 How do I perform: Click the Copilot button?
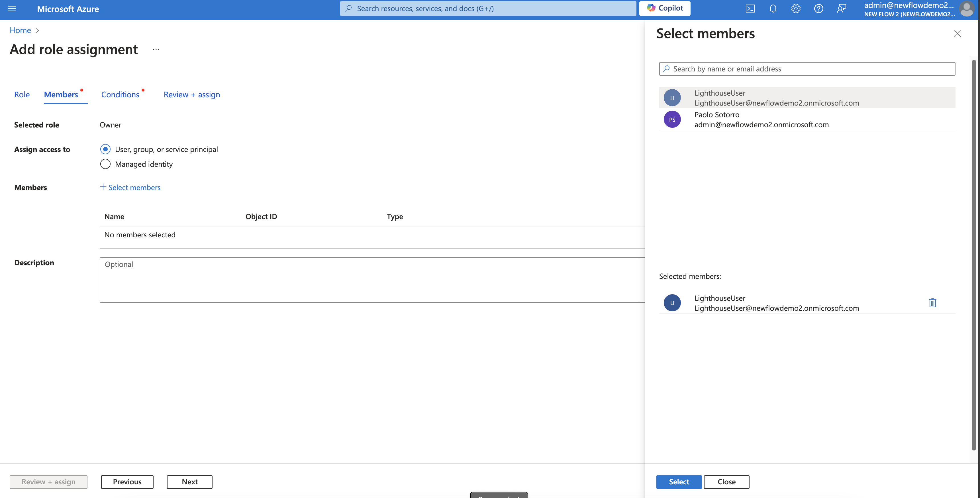tap(664, 8)
